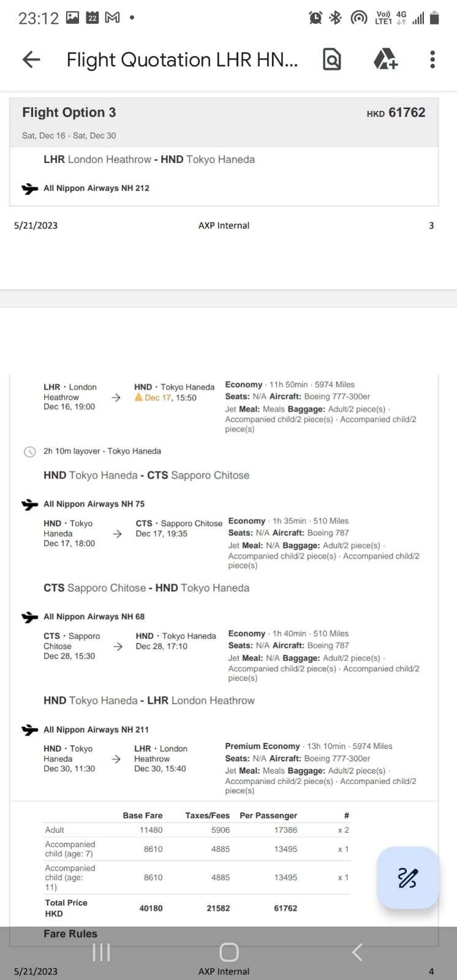Tap the Fare Rules heading

tap(70, 933)
